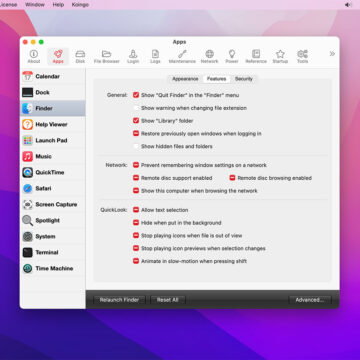
Task: Select Time Machine in the sidebar
Action: pyautogui.click(x=53, y=268)
